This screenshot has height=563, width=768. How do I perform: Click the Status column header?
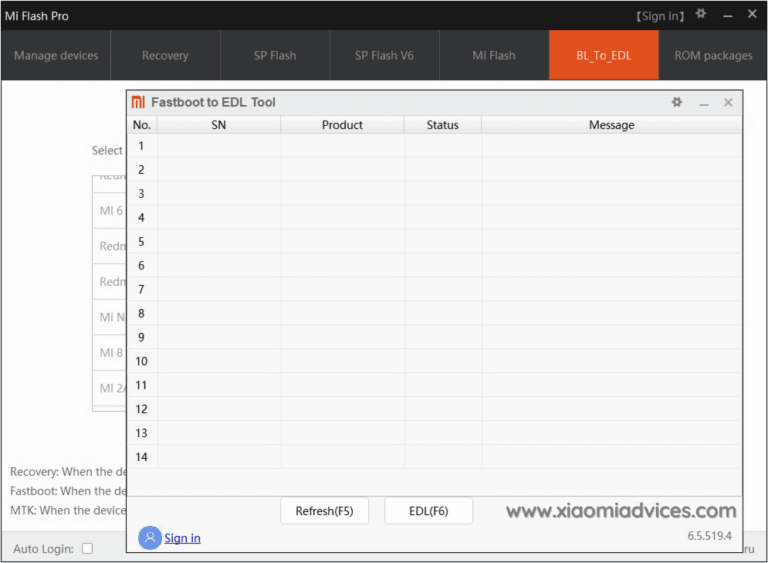[443, 125]
